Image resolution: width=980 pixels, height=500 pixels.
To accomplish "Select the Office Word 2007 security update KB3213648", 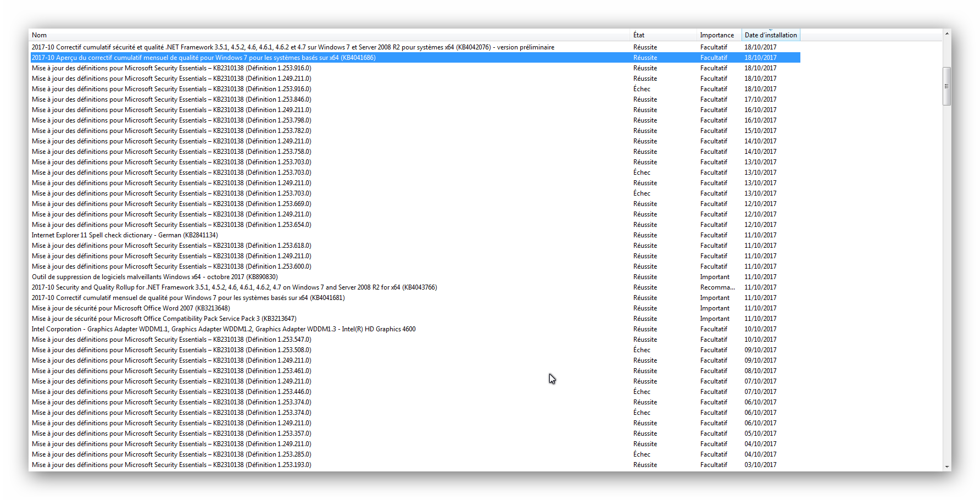I will [x=131, y=308].
